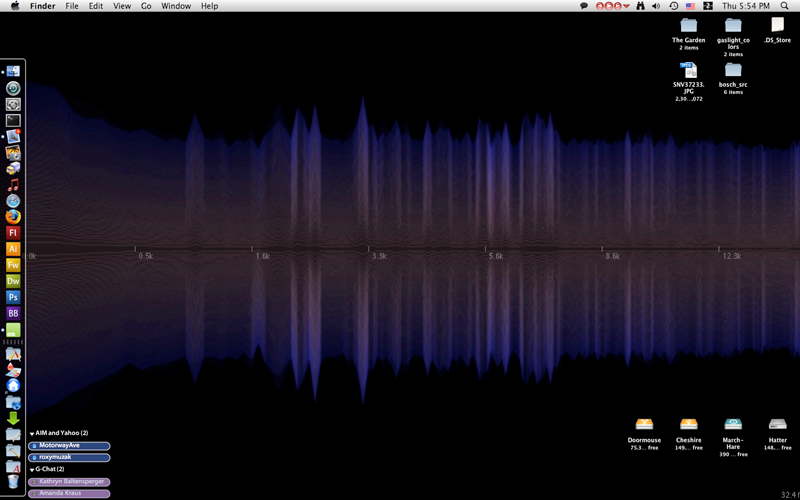Open the Go menu
Image resolution: width=800 pixels, height=500 pixels.
coord(146,6)
